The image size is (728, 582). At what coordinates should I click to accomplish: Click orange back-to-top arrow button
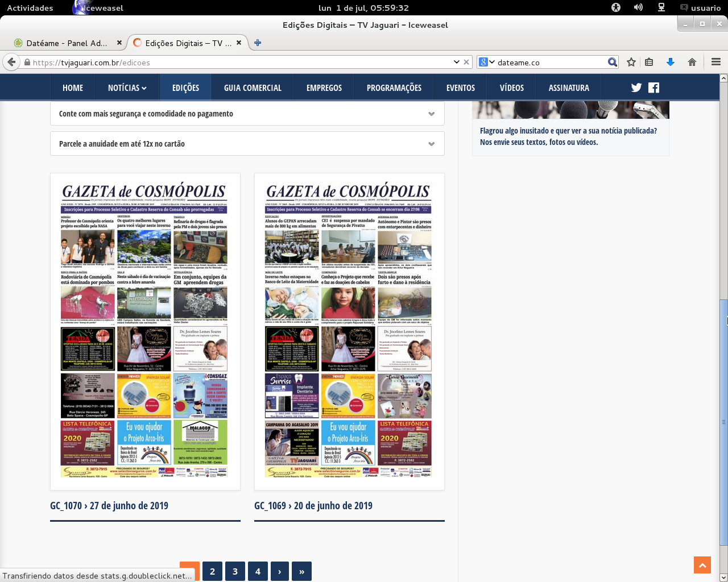[702, 565]
